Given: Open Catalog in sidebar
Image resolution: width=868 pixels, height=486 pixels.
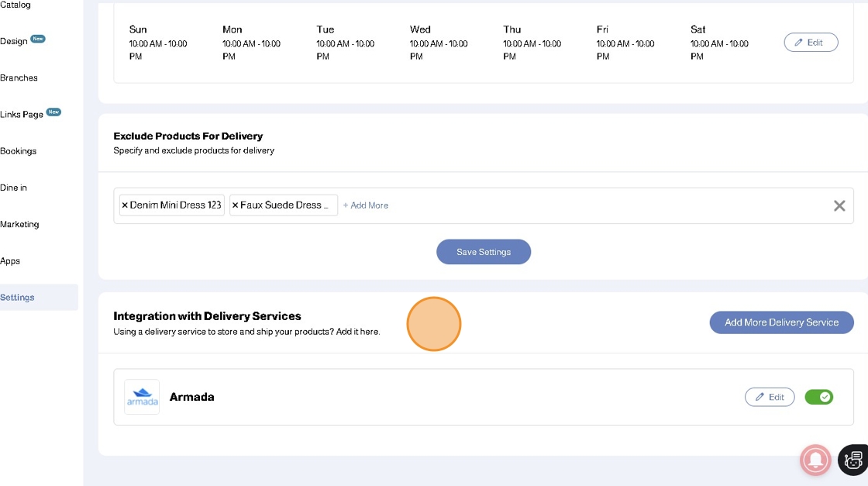Looking at the screenshot, I should [15, 5].
